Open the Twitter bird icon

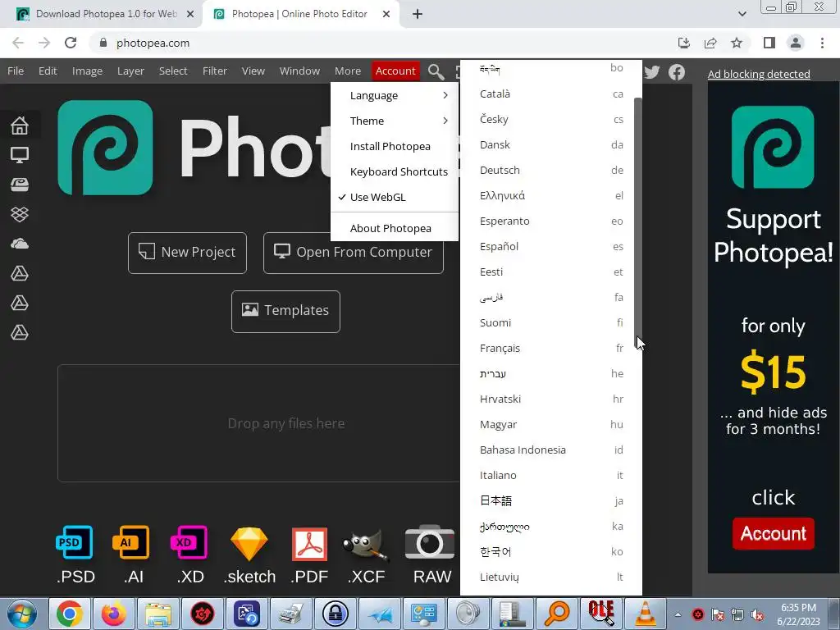[651, 72]
